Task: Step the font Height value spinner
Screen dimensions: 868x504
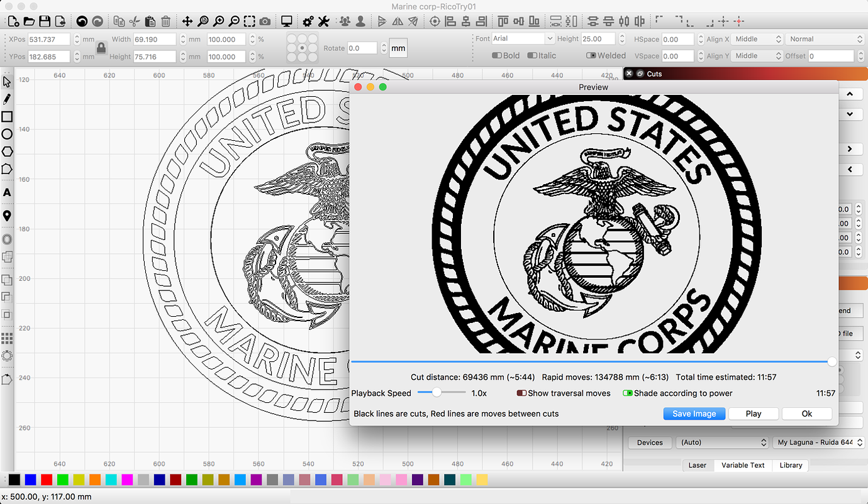Action: [623, 39]
